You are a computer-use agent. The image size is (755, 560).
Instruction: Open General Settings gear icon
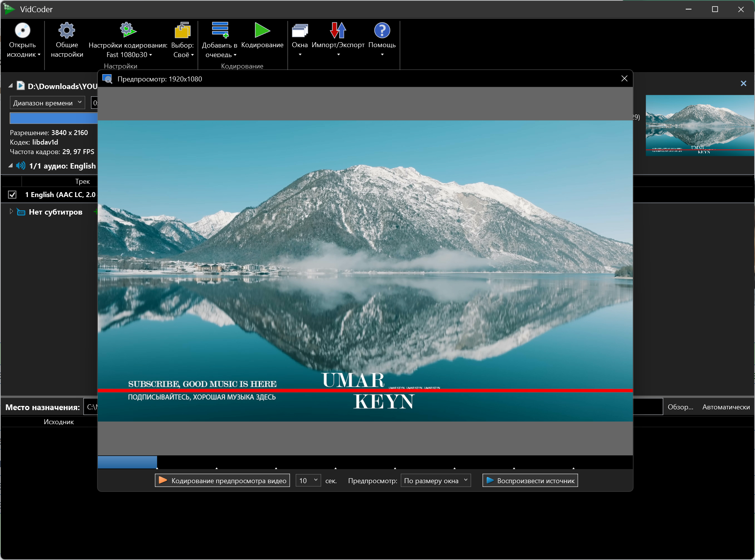[x=67, y=30]
